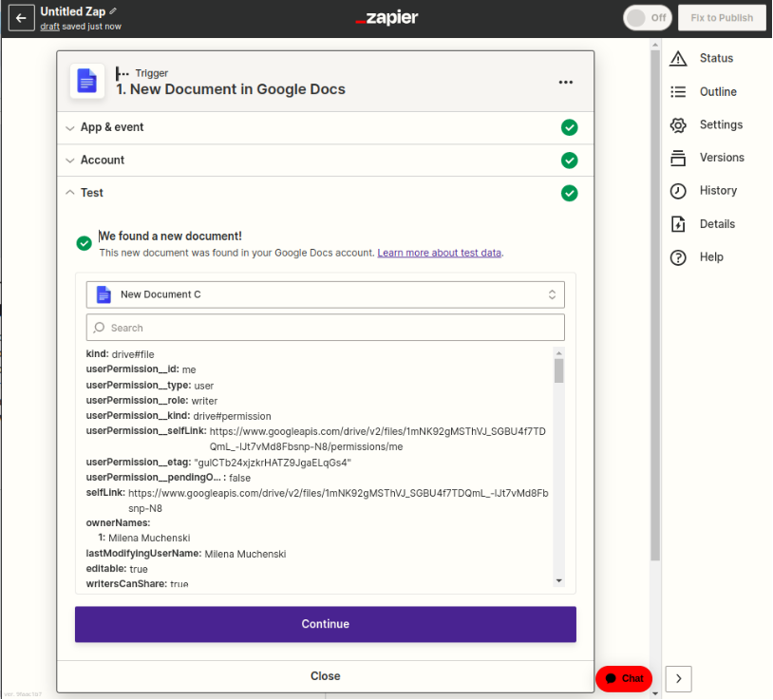Click the Zapier logo
Image resolution: width=773 pixels, height=700 pixels.
coord(386,18)
